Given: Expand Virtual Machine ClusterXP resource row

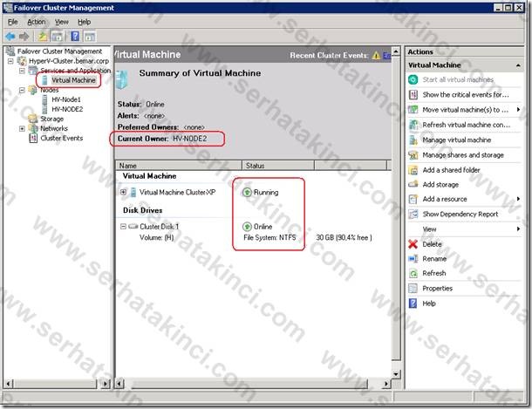Looking at the screenshot, I should 123,192.
